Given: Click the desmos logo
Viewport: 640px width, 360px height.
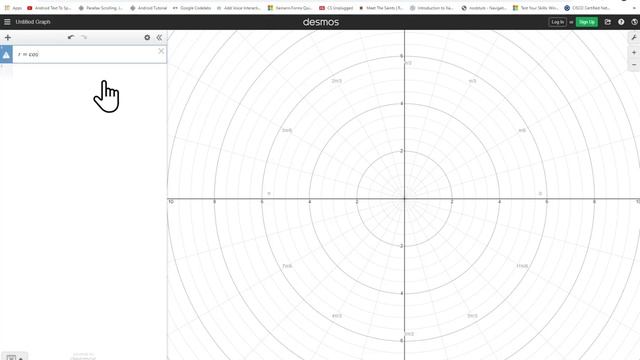Looking at the screenshot, I should (x=321, y=22).
